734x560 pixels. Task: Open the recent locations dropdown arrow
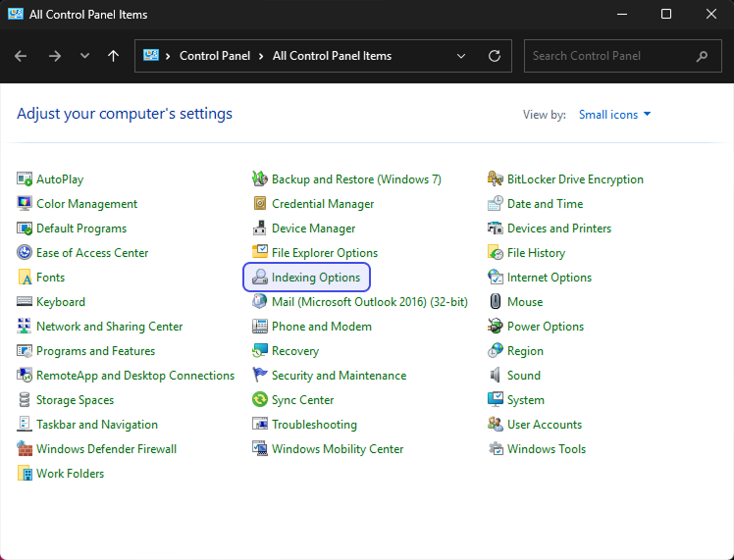click(84, 56)
